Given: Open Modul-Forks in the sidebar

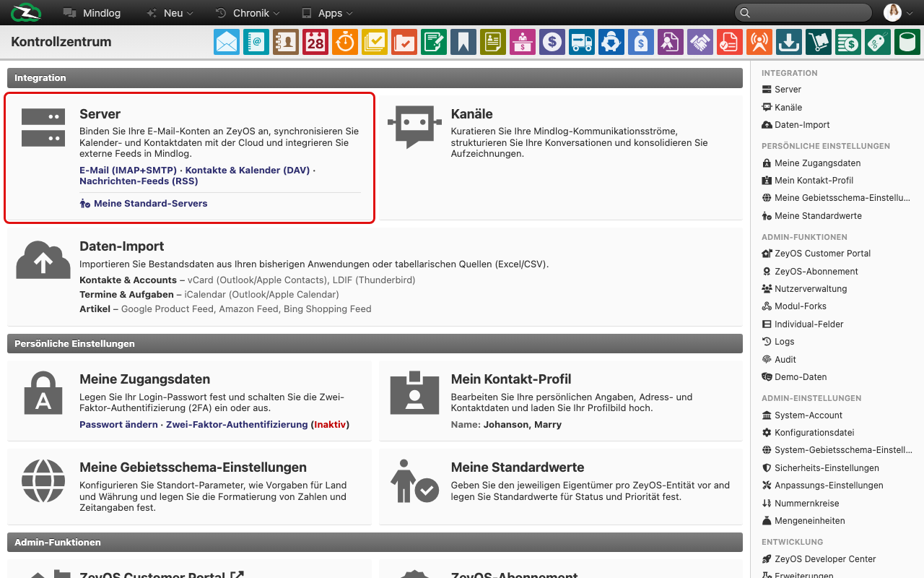Looking at the screenshot, I should [794, 306].
